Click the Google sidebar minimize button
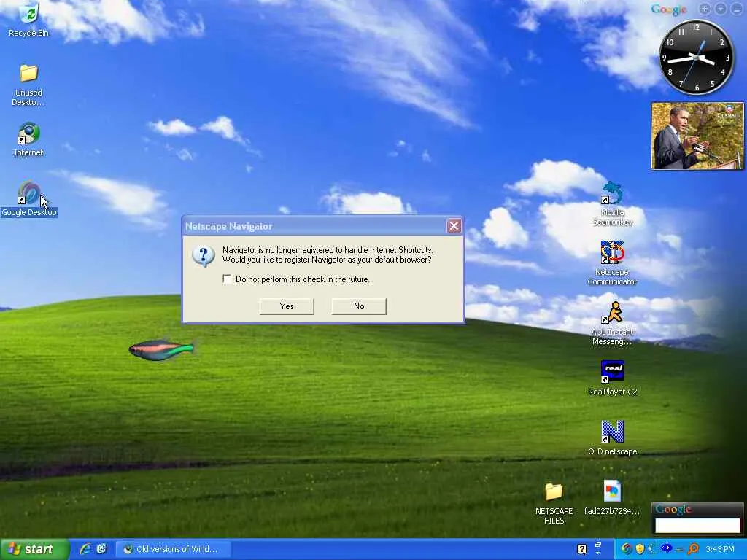This screenshot has width=747, height=560. (736, 9)
